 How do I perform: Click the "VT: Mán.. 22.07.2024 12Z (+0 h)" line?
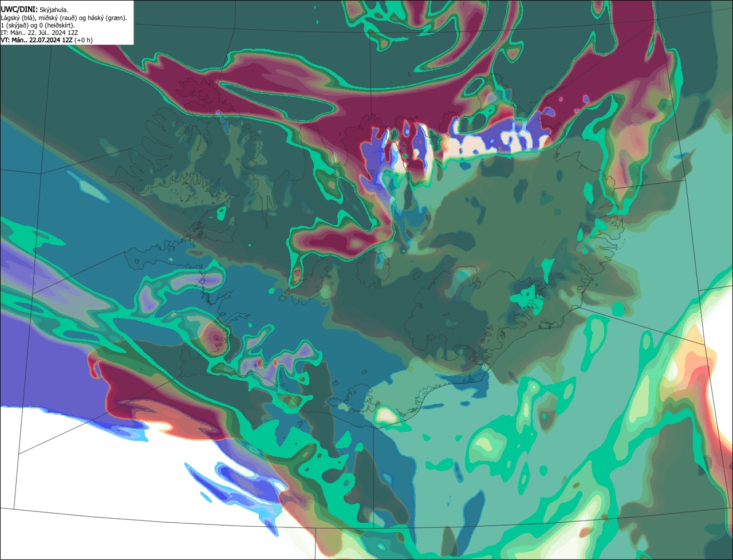click(46, 40)
